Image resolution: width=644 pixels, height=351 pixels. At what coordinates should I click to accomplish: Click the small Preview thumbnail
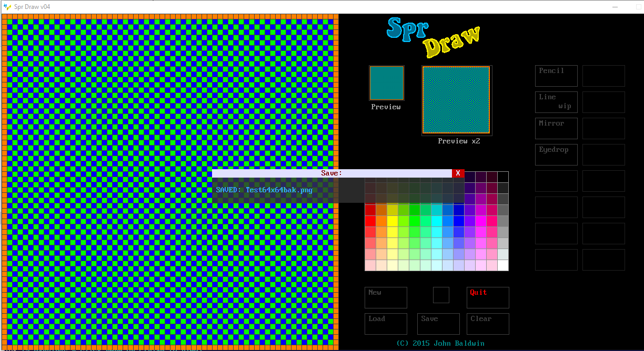386,83
